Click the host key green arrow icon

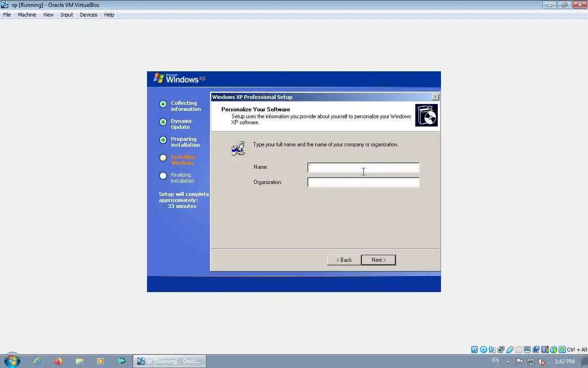[562, 350]
